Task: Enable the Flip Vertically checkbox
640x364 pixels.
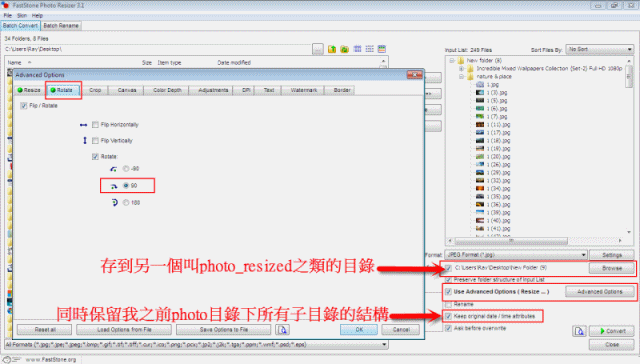Action: tap(96, 141)
